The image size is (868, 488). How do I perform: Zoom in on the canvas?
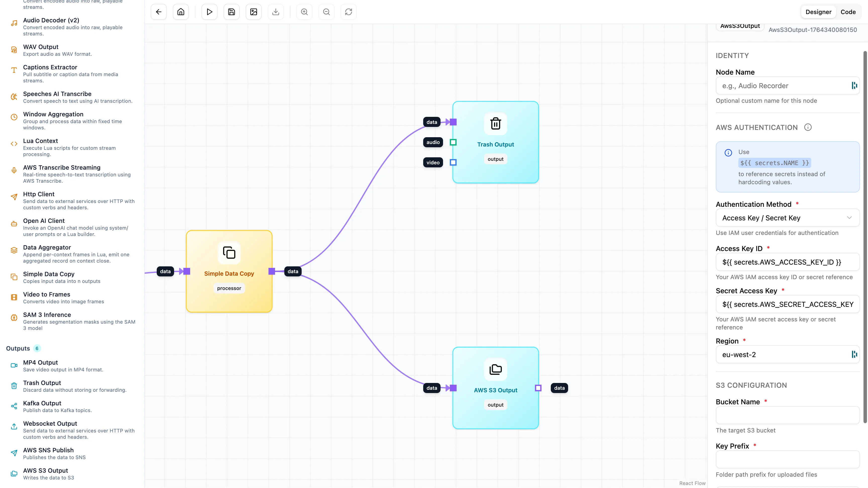click(304, 12)
